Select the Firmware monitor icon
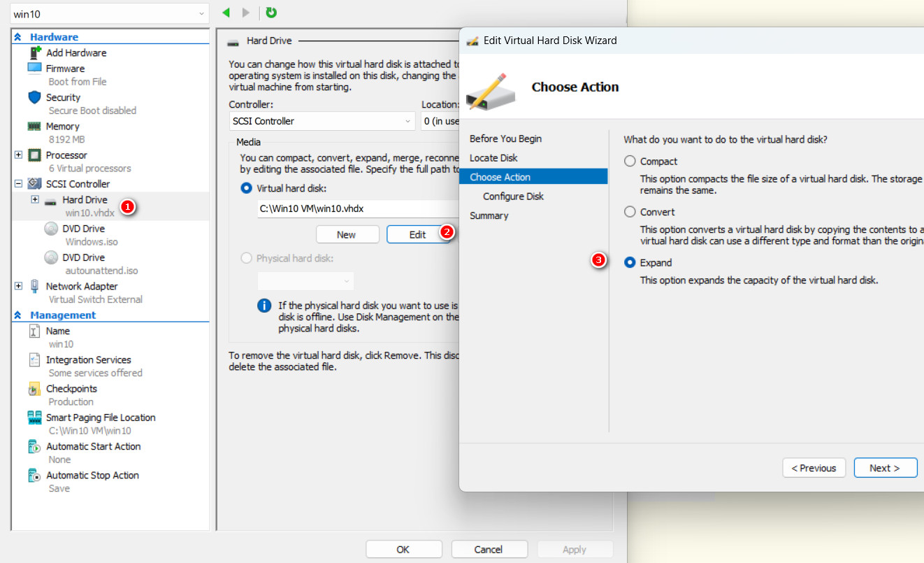The image size is (924, 563). point(35,68)
